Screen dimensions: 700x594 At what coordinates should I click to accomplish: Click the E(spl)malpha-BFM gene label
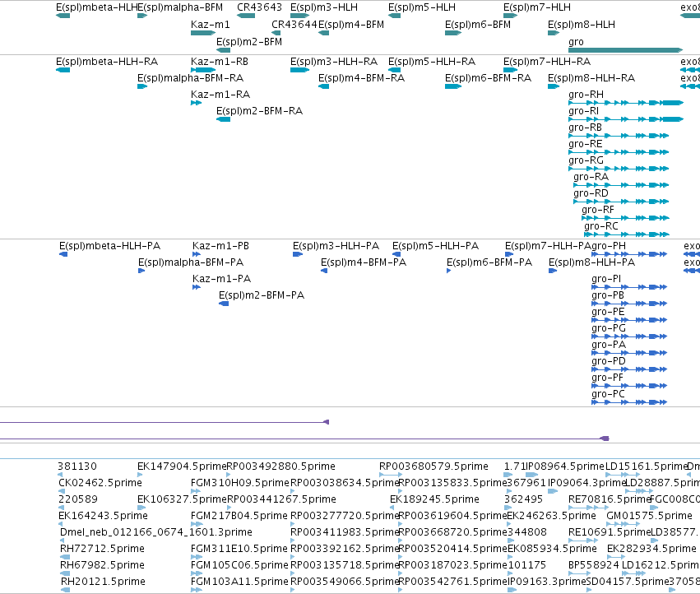(180, 7)
